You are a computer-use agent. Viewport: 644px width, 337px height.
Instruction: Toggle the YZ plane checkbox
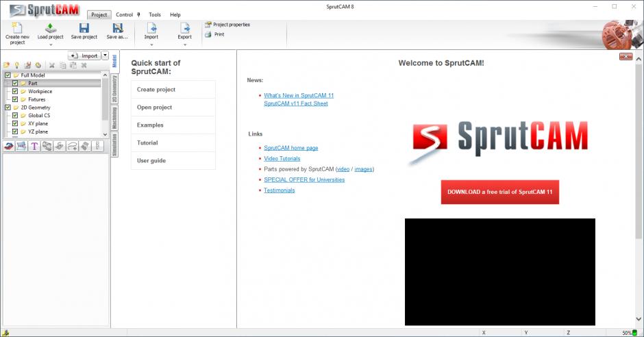pyautogui.click(x=15, y=132)
